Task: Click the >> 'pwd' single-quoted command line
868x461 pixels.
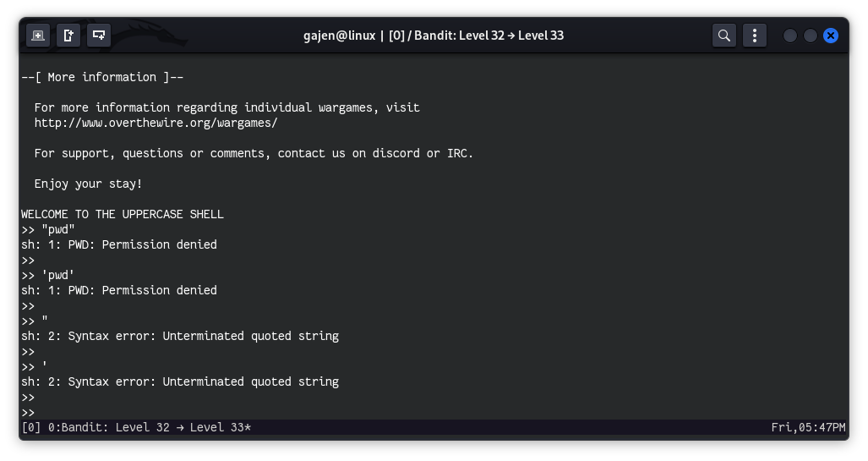Action: pos(49,275)
